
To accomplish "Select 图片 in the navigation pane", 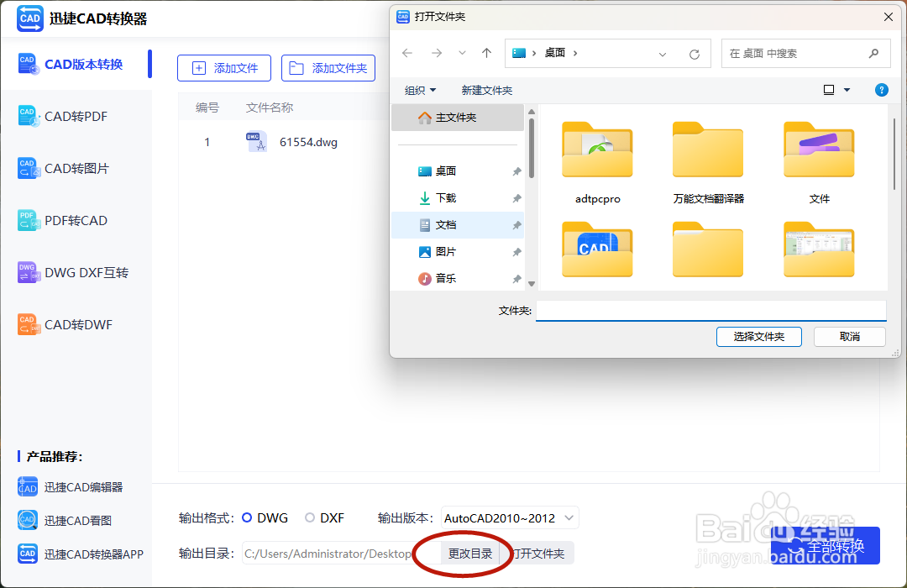I will coord(458,252).
